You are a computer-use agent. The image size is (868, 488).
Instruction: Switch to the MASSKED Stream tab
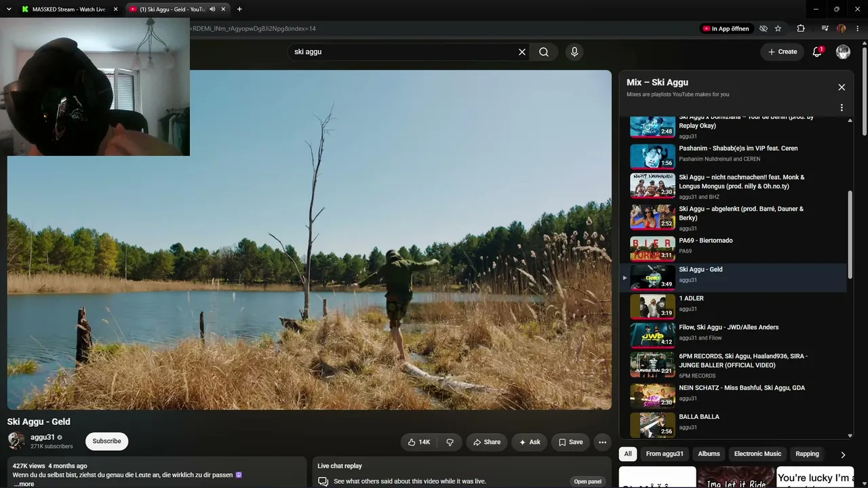68,9
